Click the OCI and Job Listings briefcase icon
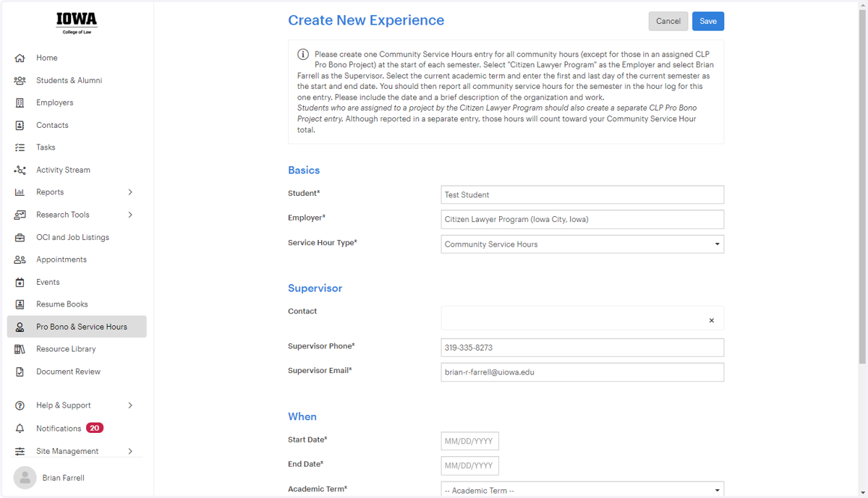 [x=20, y=237]
